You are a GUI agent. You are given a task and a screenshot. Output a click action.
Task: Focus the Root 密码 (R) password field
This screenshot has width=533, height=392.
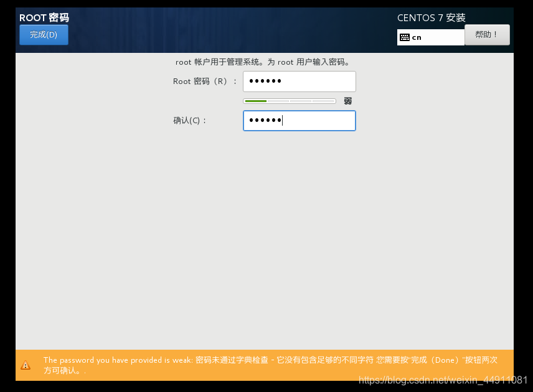(299, 82)
